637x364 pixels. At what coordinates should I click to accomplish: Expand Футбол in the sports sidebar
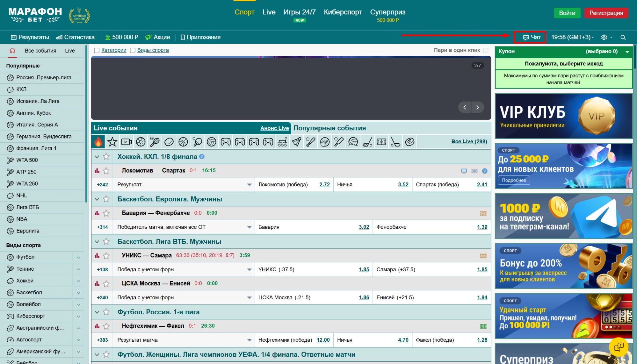tap(78, 257)
